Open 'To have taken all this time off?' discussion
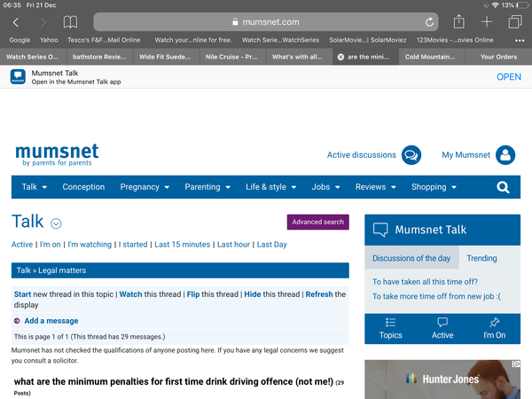 click(x=426, y=281)
